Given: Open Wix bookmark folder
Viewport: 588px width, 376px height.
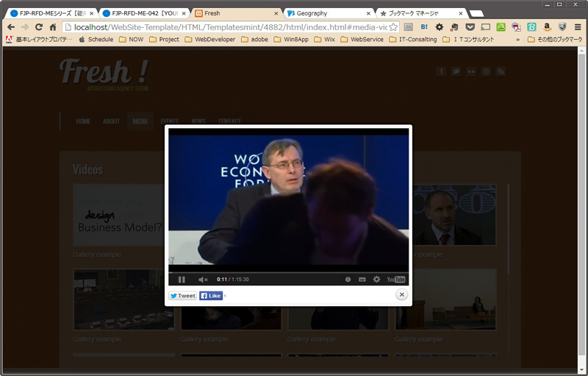Looking at the screenshot, I should coord(324,40).
